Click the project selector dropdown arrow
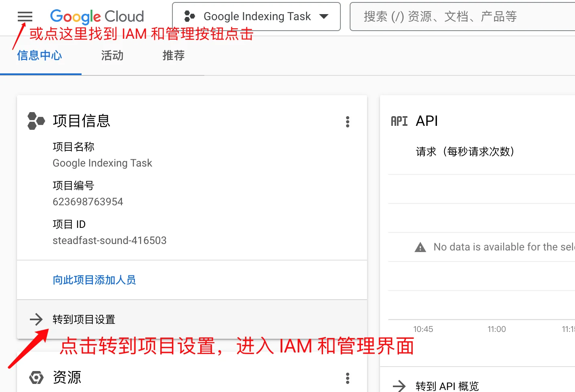This screenshot has height=392, width=575. 324,17
